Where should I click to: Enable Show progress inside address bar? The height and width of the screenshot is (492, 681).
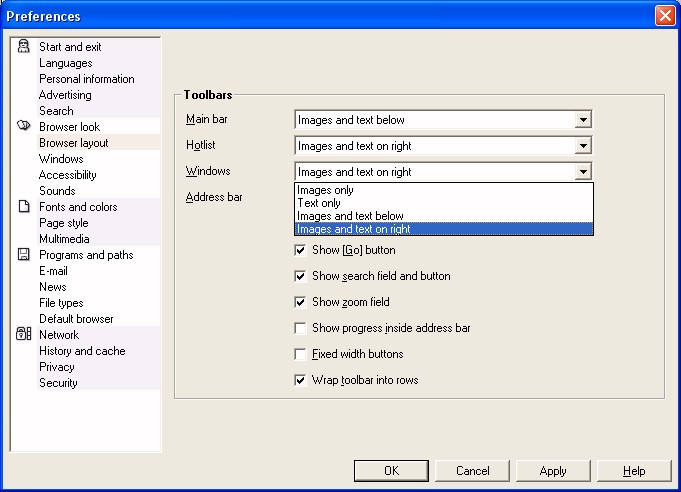pyautogui.click(x=300, y=328)
